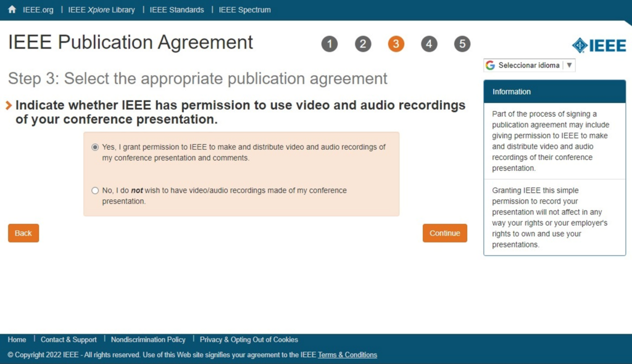The width and height of the screenshot is (632, 364).
Task: Select No, do not wish recordings radio
Action: click(95, 190)
